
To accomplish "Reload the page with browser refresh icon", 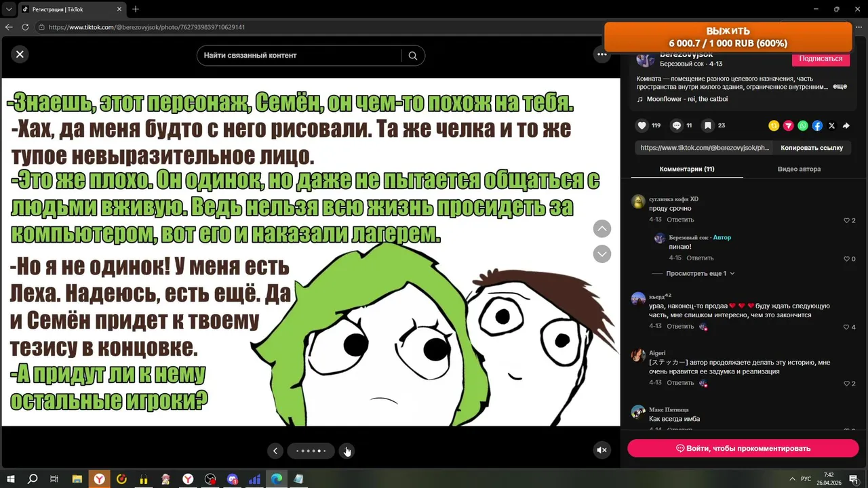I will click(25, 27).
